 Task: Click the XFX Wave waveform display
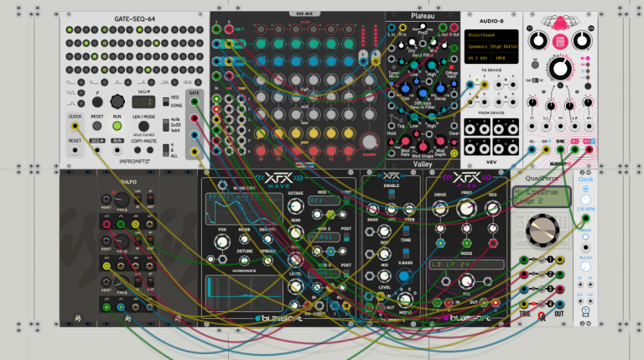point(244,208)
